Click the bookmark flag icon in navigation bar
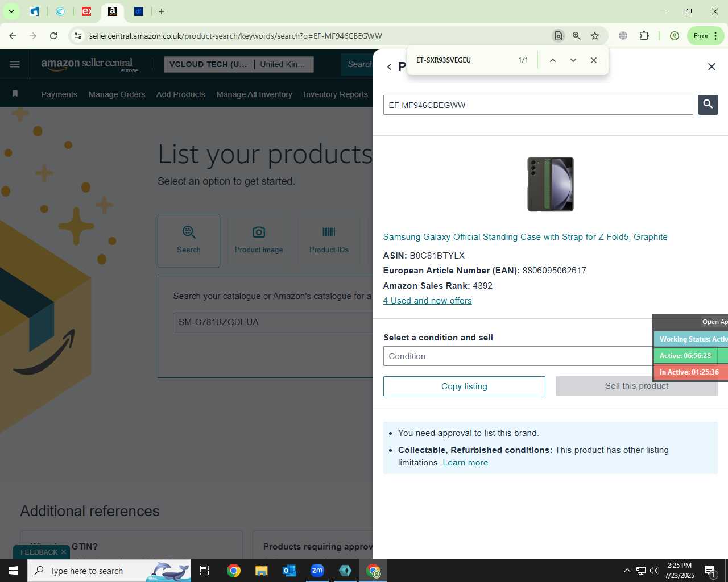This screenshot has width=728, height=582. coord(15,94)
